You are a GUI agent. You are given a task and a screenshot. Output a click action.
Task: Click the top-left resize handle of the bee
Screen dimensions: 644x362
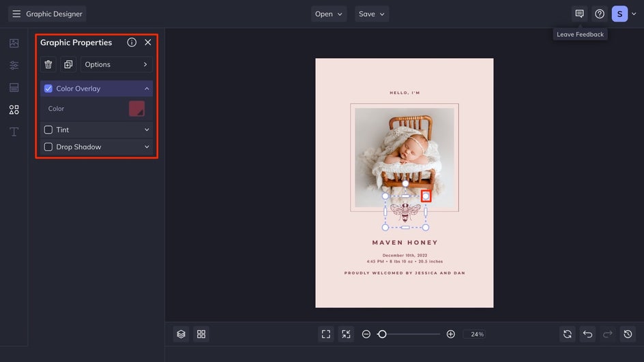[385, 196]
